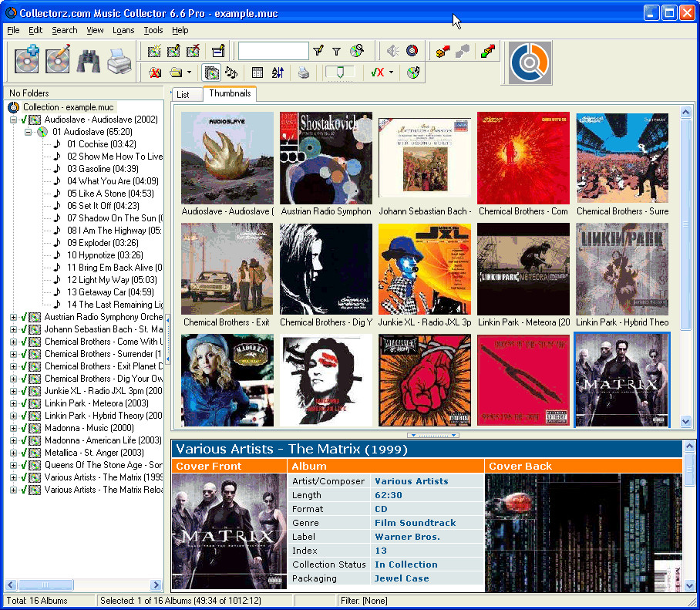This screenshot has width=700, height=610.
Task: Click the red and blue disc icon
Action: [412, 50]
